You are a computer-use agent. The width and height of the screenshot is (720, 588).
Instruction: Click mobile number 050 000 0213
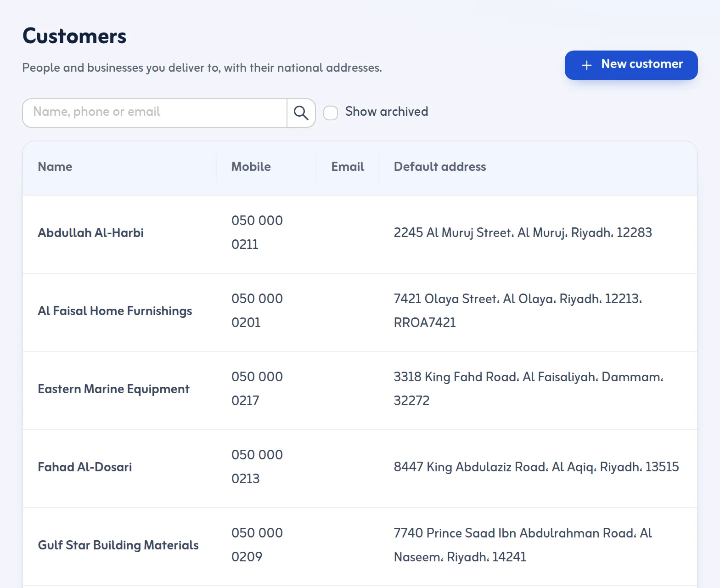click(x=257, y=467)
